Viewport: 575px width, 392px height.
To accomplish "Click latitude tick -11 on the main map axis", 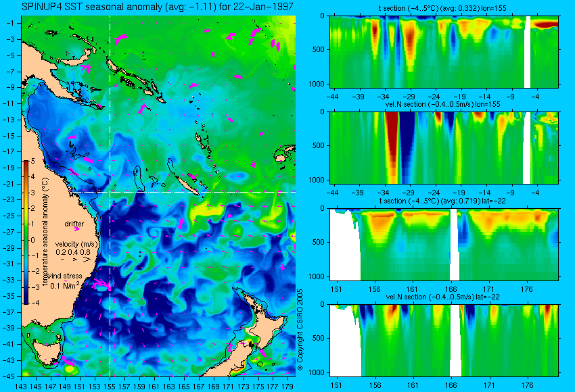I will coord(10,103).
